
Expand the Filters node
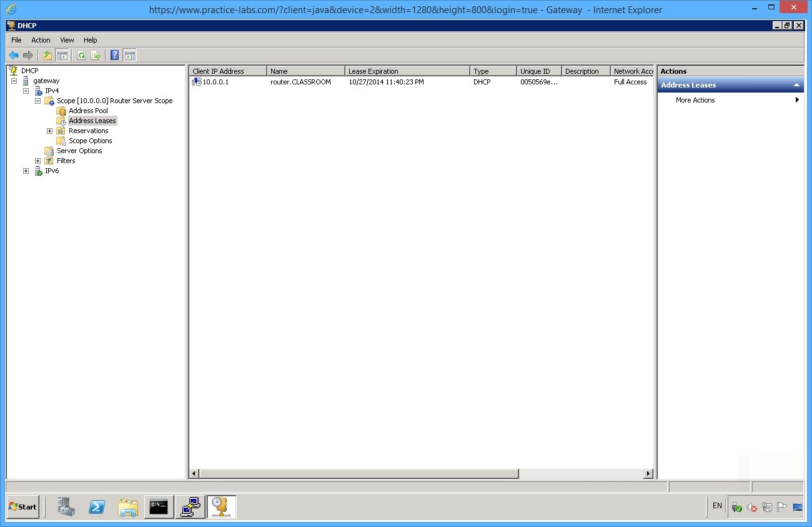(37, 161)
